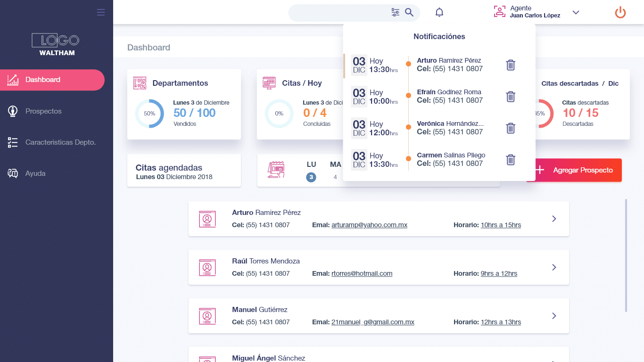Click the Dashboard chart icon in sidebar
644x362 pixels.
coord(13,80)
